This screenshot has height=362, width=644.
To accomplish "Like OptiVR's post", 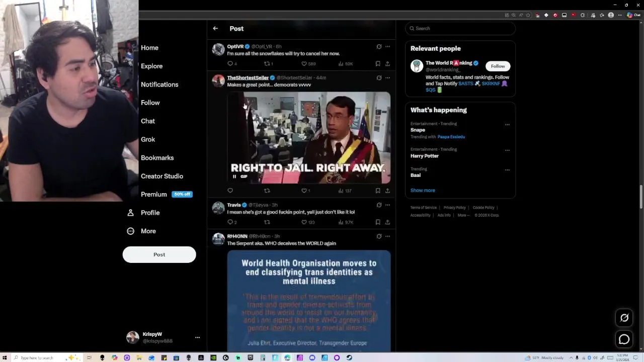I will (304, 64).
